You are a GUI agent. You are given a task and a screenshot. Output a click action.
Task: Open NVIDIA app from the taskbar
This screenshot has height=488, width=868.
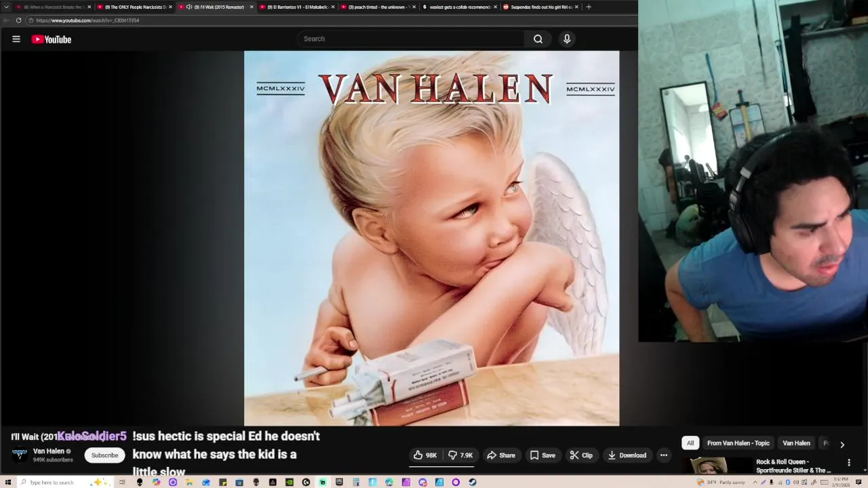pos(290,483)
